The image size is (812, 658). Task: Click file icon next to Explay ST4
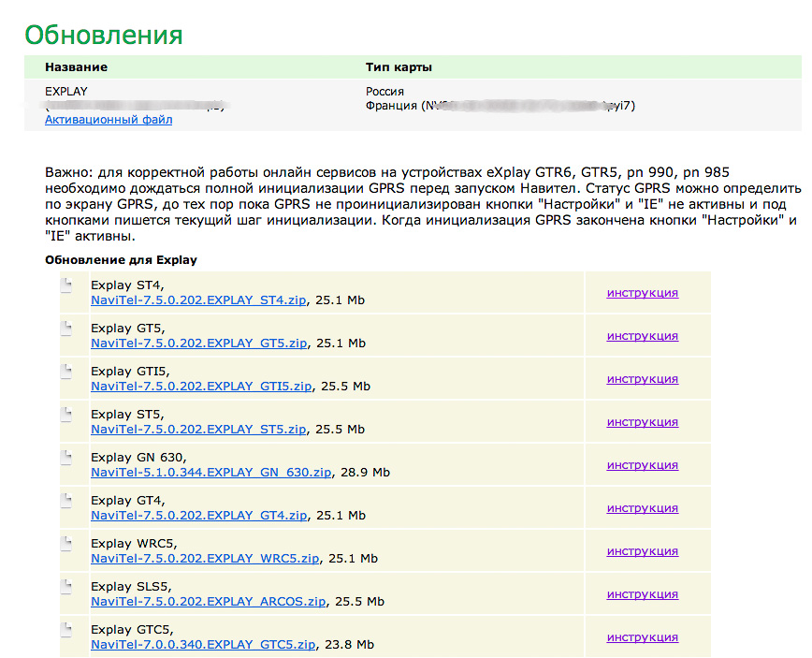click(x=66, y=286)
